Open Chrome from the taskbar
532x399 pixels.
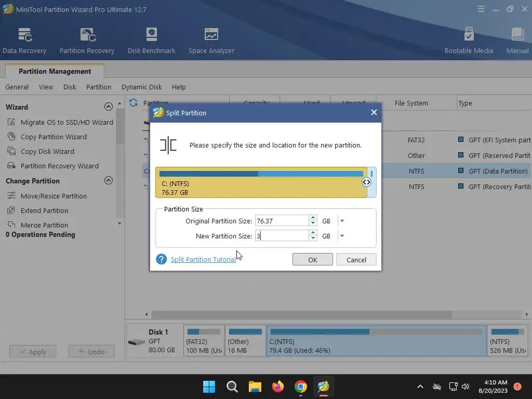(x=301, y=387)
